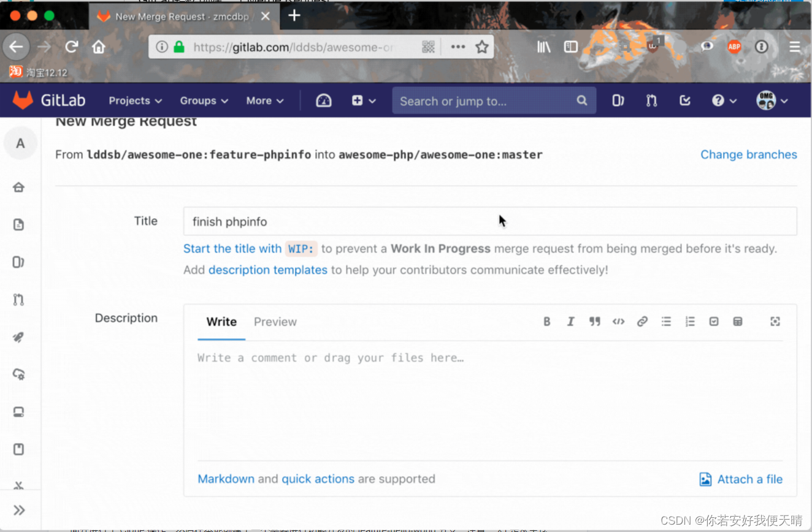The height and width of the screenshot is (532, 812).
Task: Open the Wiki icon in the left sidebar
Action: click(18, 449)
